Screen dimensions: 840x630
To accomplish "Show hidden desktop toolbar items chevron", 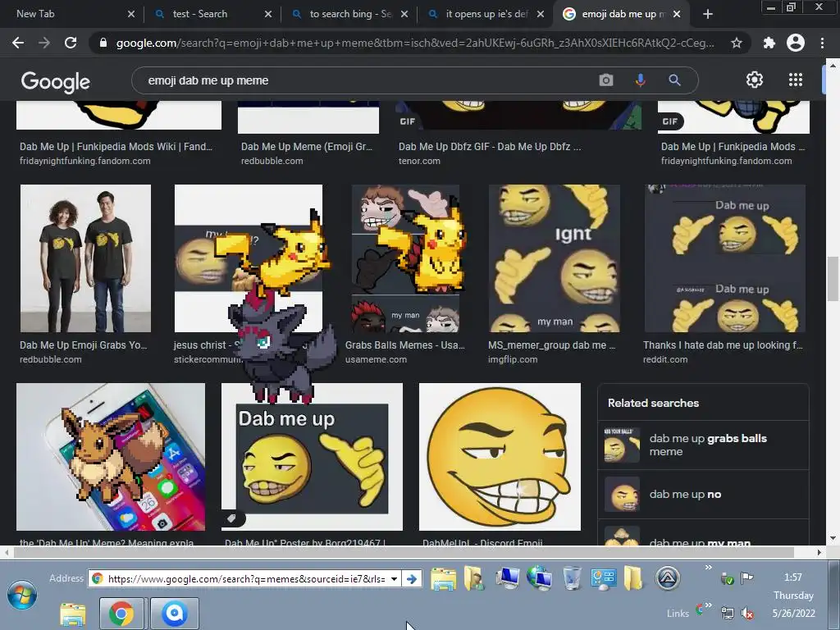I will point(708,567).
